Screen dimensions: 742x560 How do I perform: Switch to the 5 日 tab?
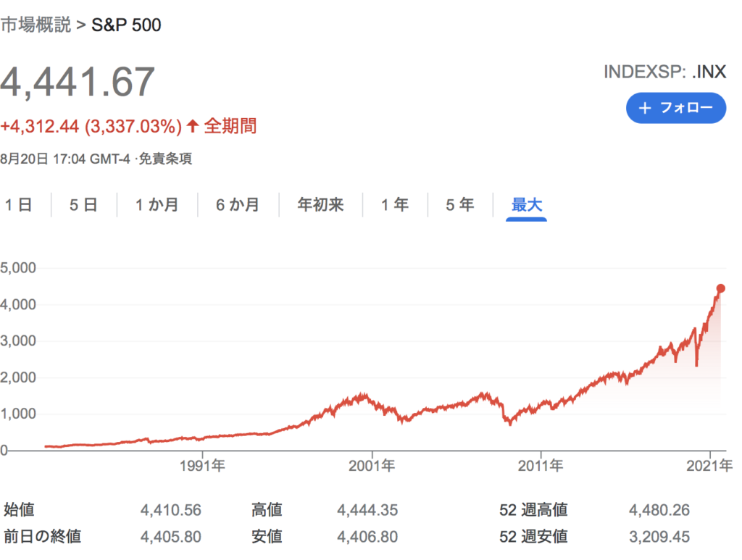tap(84, 205)
